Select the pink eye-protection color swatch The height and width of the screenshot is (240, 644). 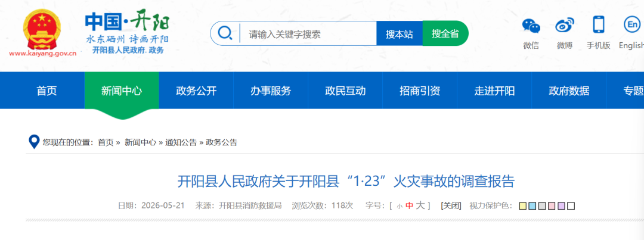pos(552,206)
